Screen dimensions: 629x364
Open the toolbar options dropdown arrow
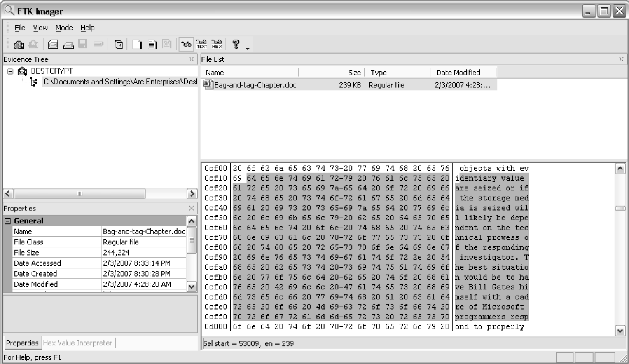tap(247, 49)
